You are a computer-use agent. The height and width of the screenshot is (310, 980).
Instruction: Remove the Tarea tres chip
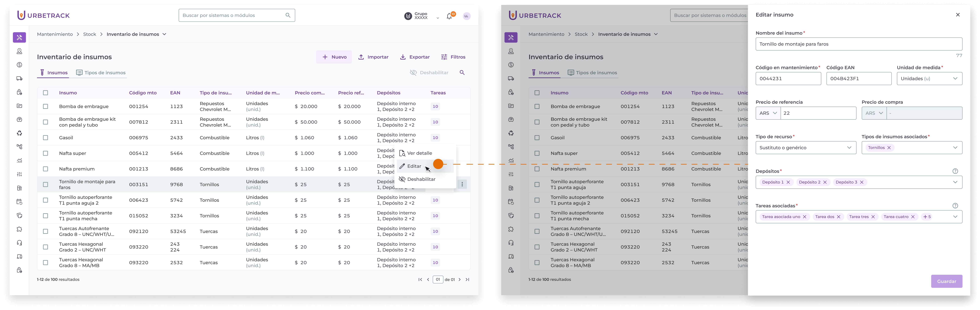(x=873, y=217)
